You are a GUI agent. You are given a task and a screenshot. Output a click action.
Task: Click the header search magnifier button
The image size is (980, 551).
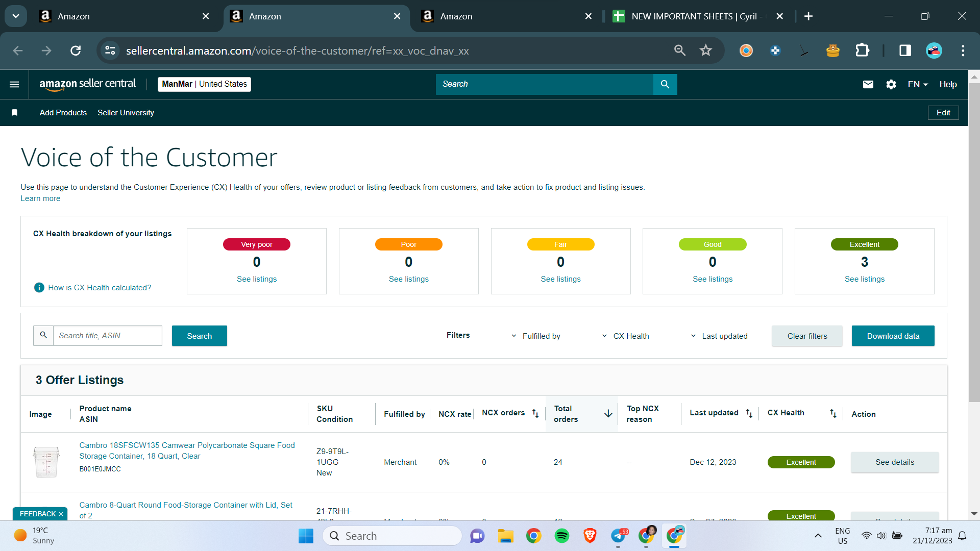click(x=665, y=84)
